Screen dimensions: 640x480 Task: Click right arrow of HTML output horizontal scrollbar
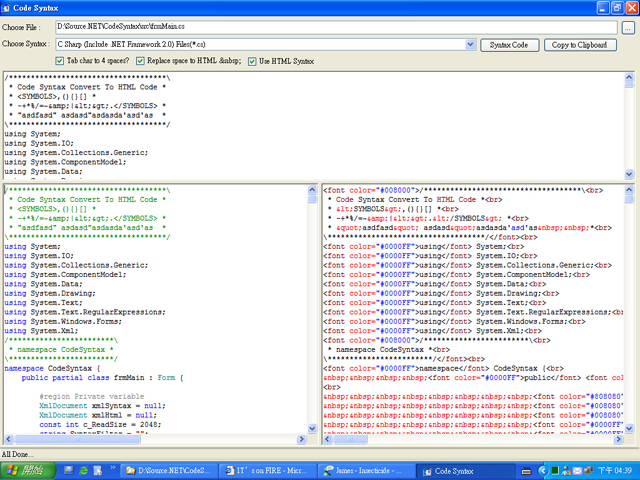pyautogui.click(x=618, y=439)
